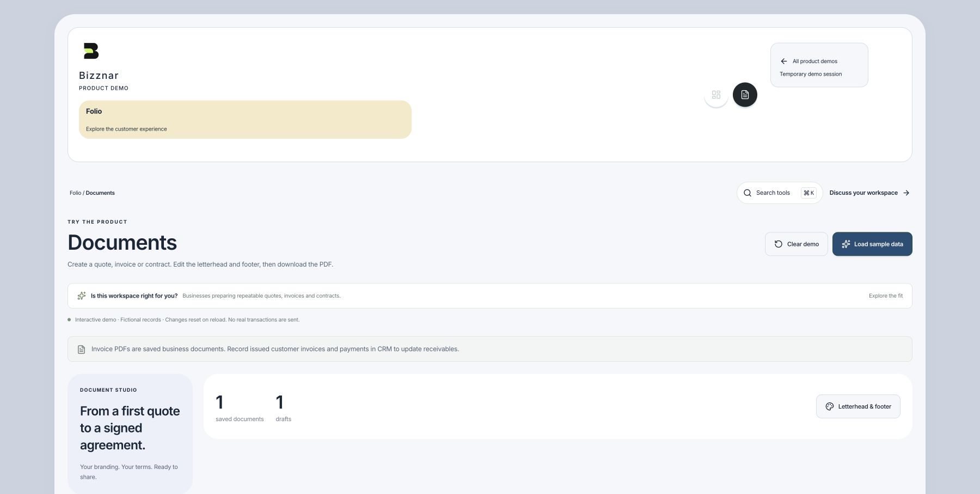Screen dimensions: 980x494
Task: Click the ⌘K shortcut badge
Action: click(808, 193)
